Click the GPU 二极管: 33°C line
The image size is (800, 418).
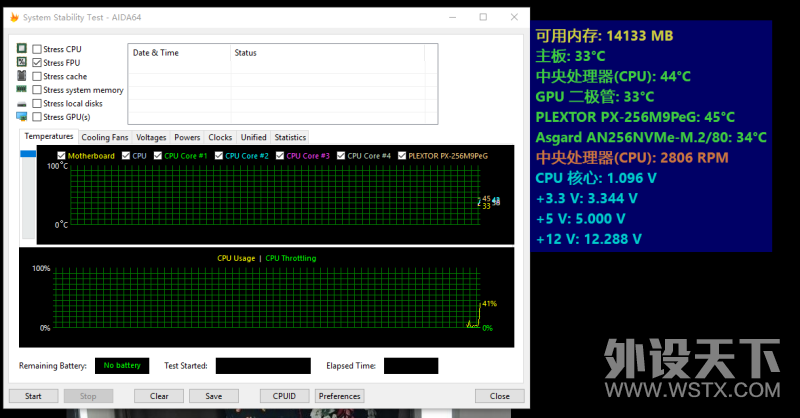point(594,96)
